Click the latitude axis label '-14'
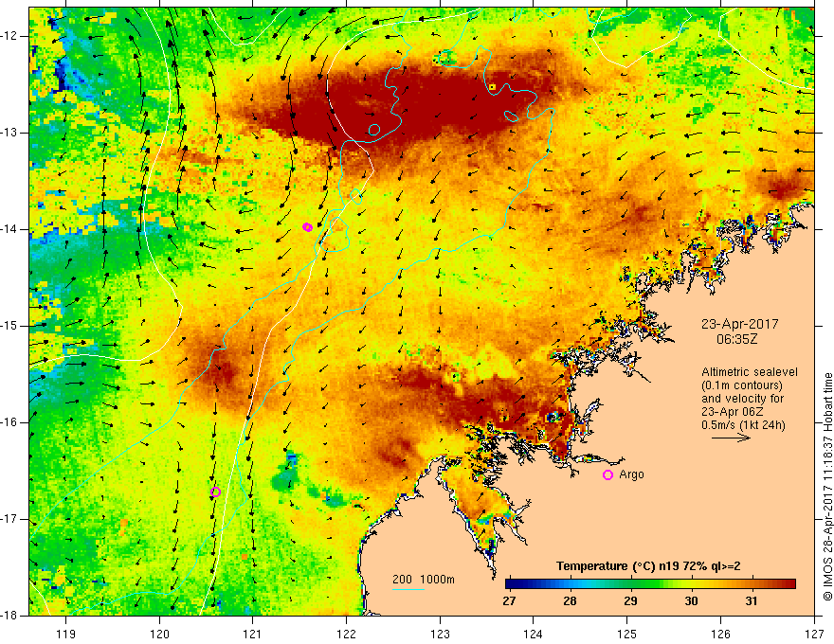The width and height of the screenshot is (834, 644). tap(9, 229)
